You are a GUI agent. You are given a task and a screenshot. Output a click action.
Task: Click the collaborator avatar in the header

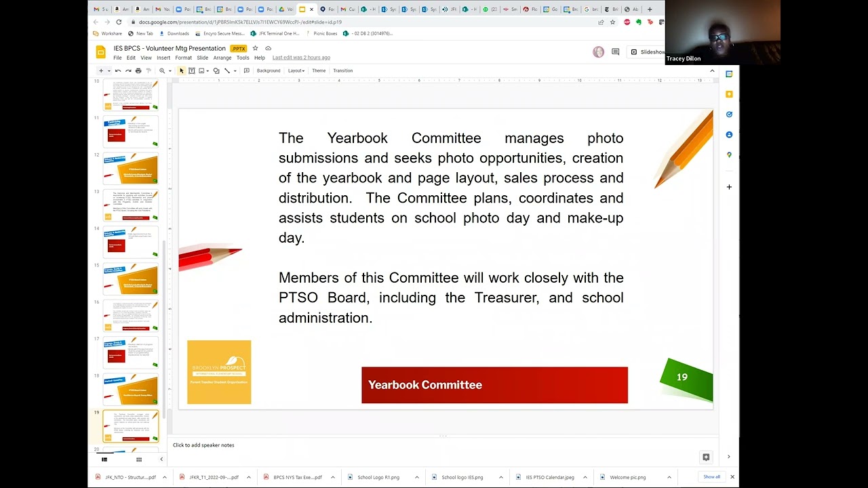(x=598, y=52)
